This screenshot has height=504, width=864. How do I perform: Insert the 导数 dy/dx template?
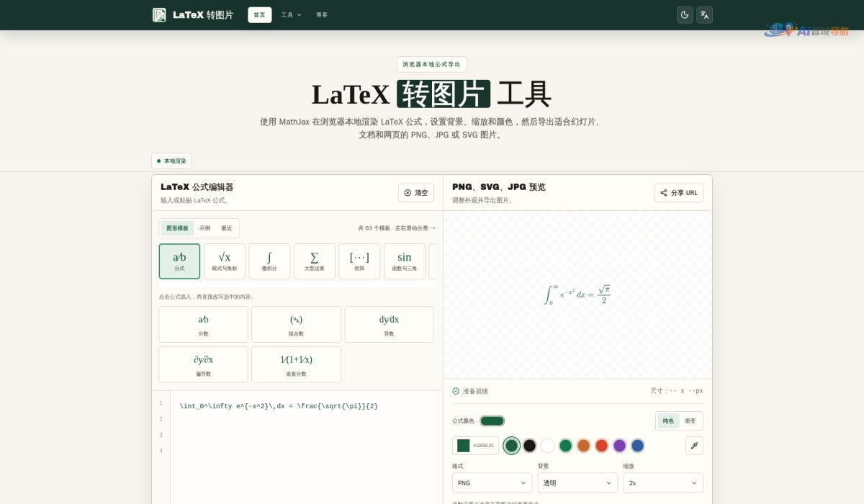click(x=389, y=325)
